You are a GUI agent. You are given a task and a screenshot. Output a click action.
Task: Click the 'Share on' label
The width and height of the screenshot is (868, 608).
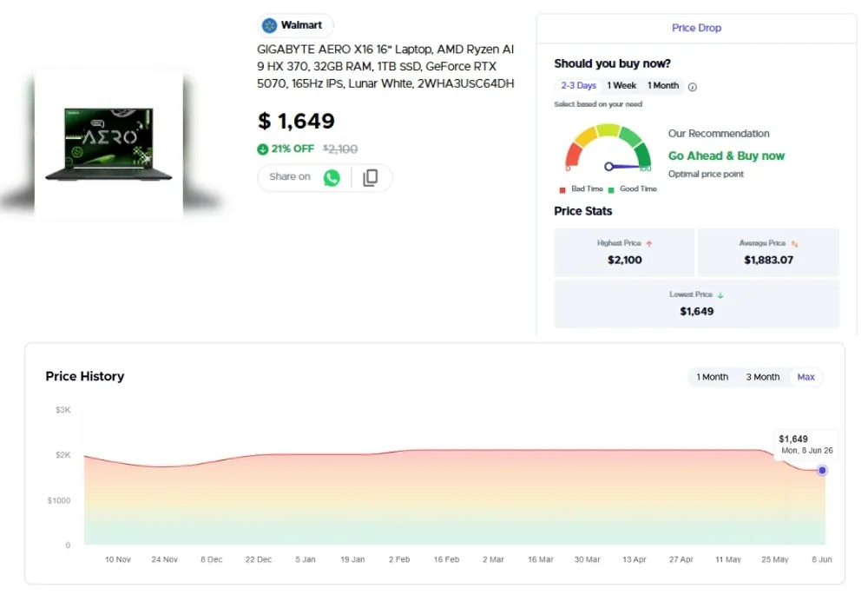290,176
